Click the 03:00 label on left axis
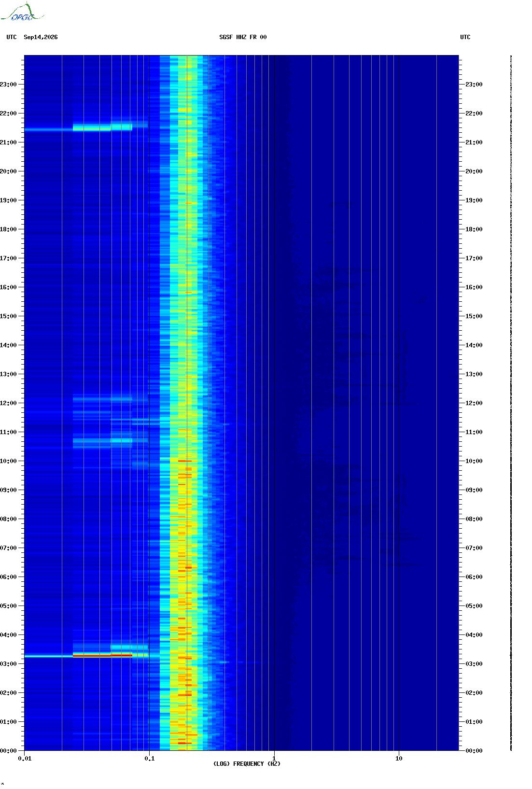Image resolution: width=532 pixels, height=789 pixels. click(x=8, y=664)
